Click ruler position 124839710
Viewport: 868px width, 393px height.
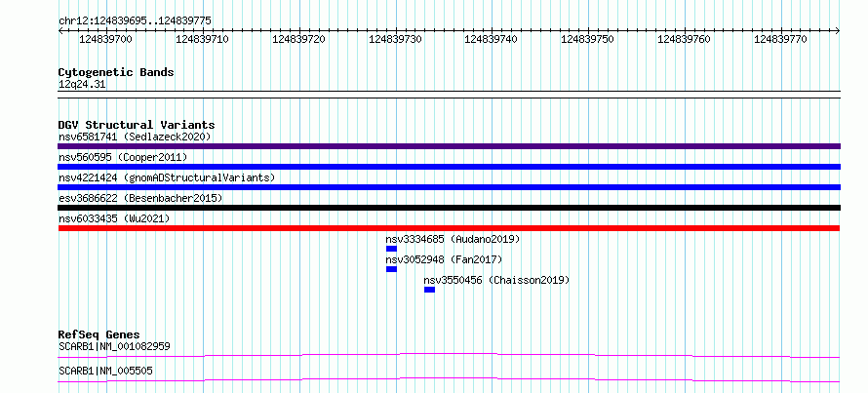click(202, 39)
